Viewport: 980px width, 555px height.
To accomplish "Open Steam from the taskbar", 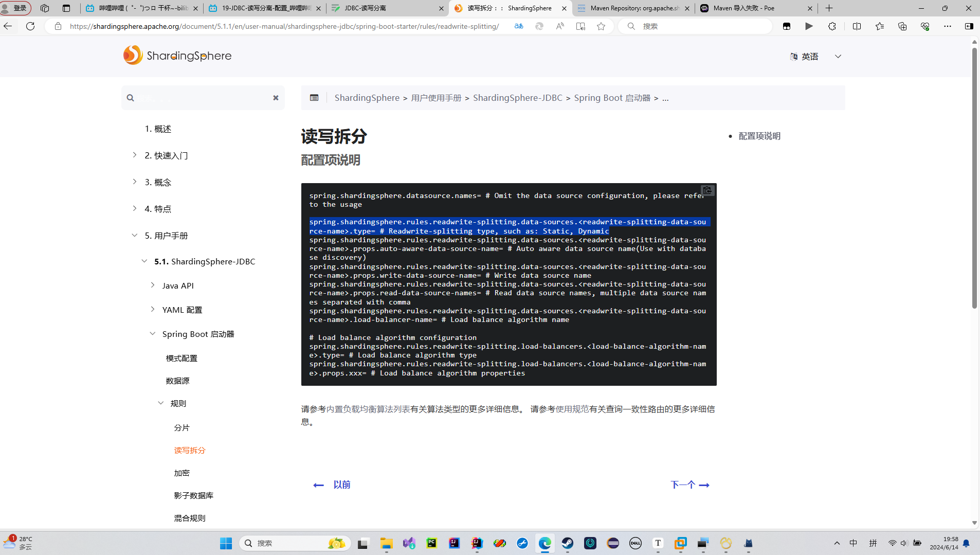I will pos(567,543).
